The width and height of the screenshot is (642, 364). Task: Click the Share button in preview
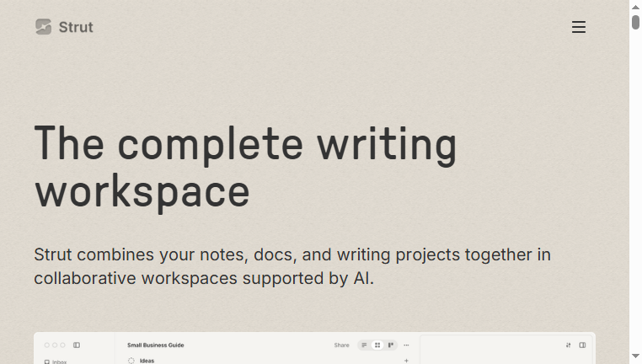tap(341, 345)
